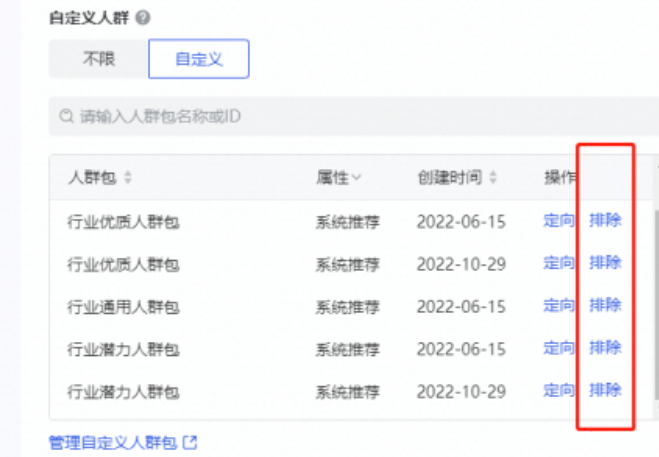This screenshot has width=659, height=457.
Task: Select the 自定义 option
Action: point(199,59)
